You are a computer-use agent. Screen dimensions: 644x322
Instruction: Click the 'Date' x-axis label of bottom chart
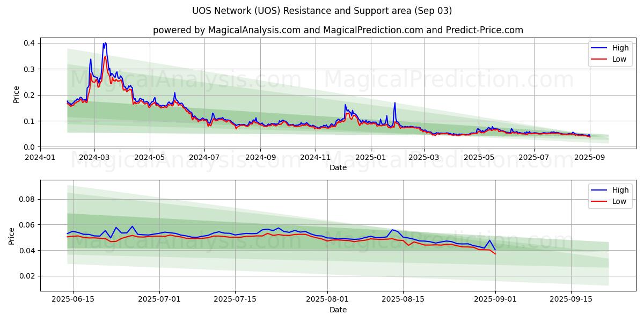338,310
